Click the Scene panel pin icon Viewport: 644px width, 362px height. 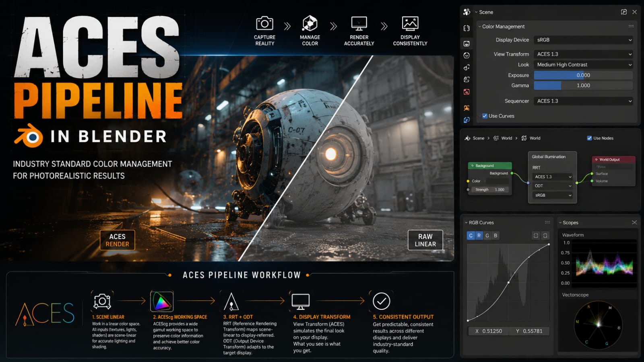[x=624, y=12]
